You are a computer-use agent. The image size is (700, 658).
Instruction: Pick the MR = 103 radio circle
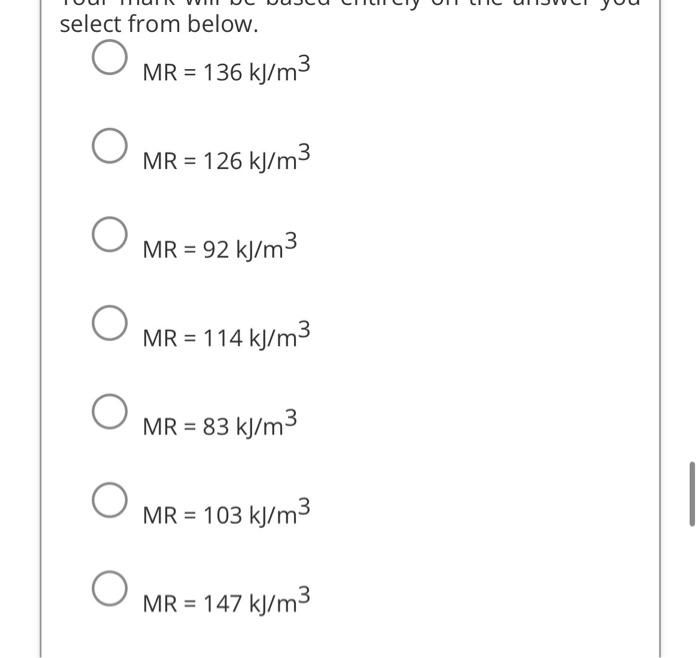(109, 500)
